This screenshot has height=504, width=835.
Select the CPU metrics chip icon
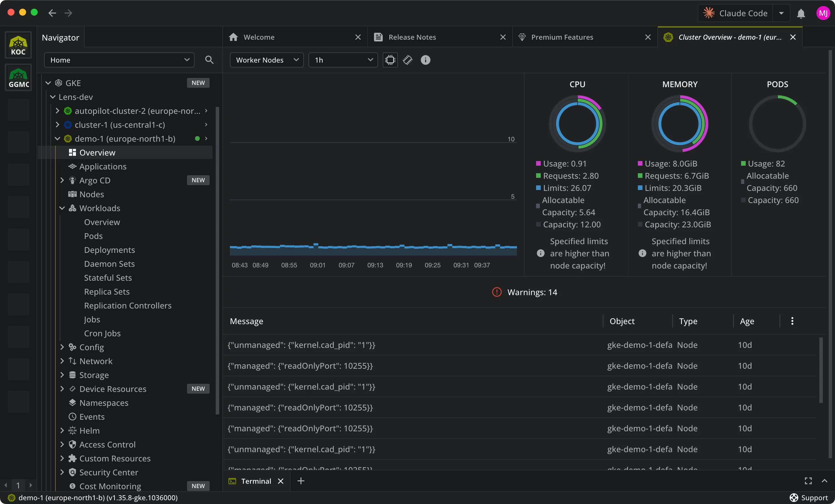click(x=390, y=60)
